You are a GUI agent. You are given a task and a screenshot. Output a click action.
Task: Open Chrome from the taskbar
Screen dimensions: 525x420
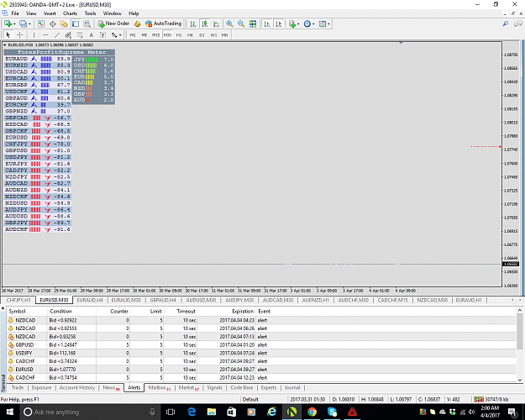click(312, 412)
